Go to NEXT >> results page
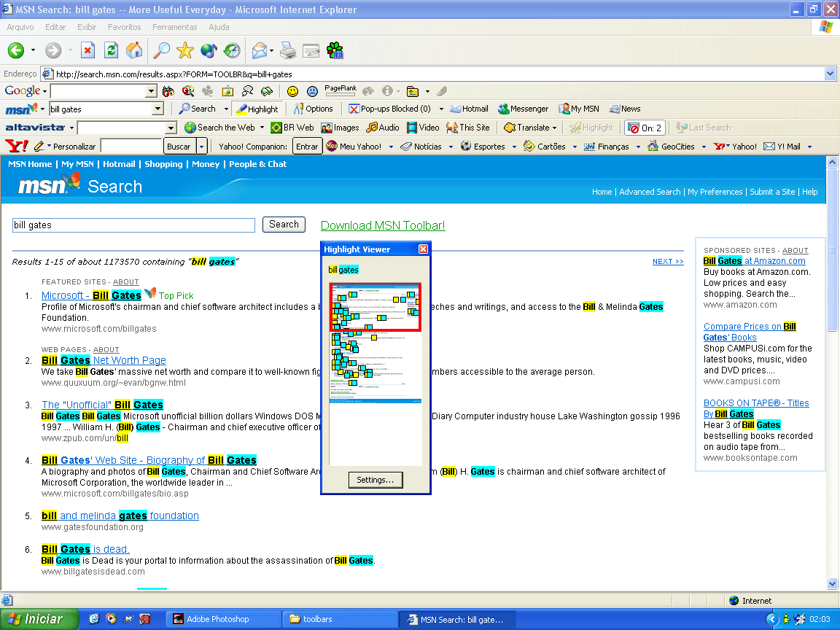The image size is (840, 630). [668, 262]
